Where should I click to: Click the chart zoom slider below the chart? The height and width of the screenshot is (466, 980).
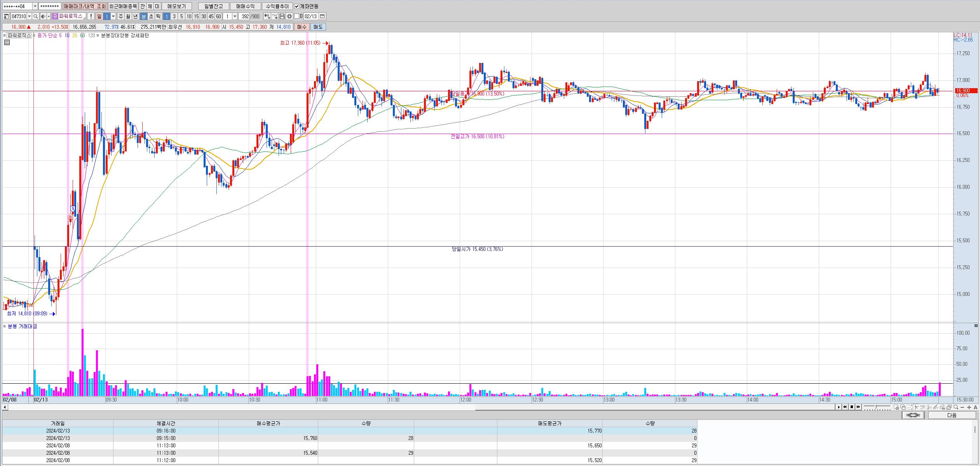[877, 407]
